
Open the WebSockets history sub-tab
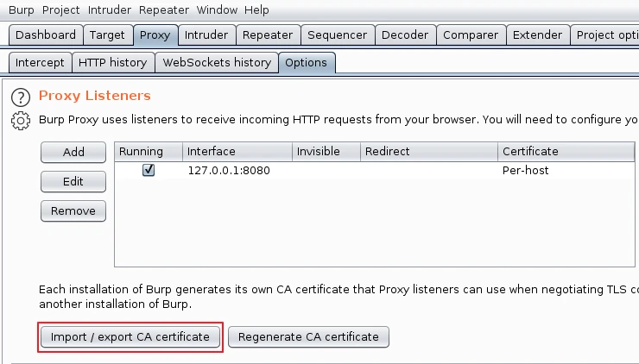(x=217, y=63)
